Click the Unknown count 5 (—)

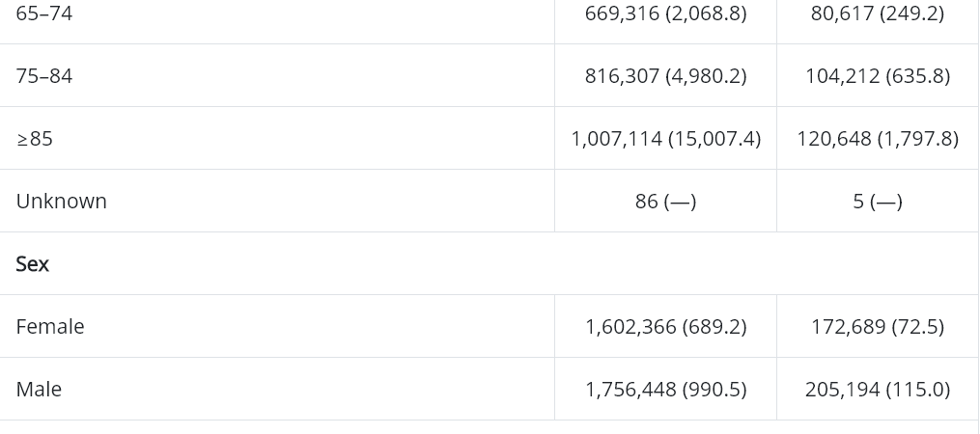point(877,201)
